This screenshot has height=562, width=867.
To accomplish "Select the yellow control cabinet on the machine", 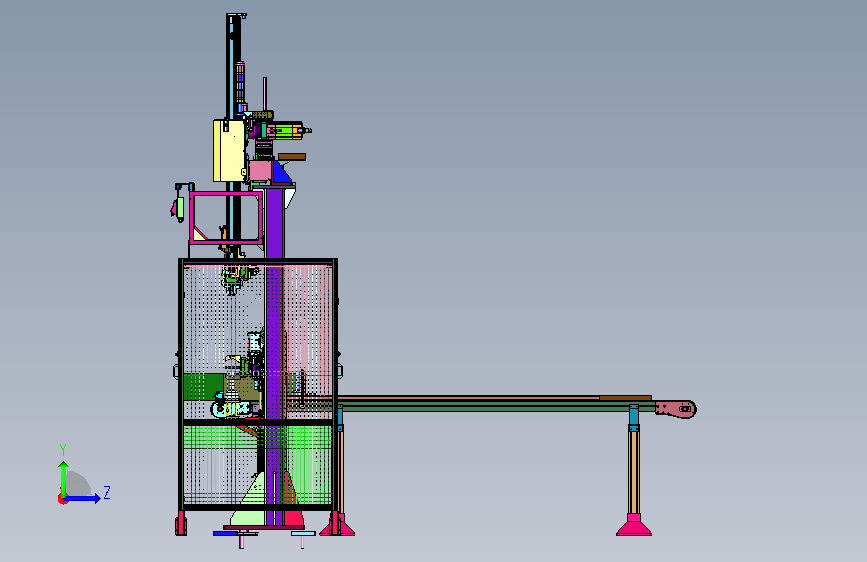I will click(x=229, y=150).
